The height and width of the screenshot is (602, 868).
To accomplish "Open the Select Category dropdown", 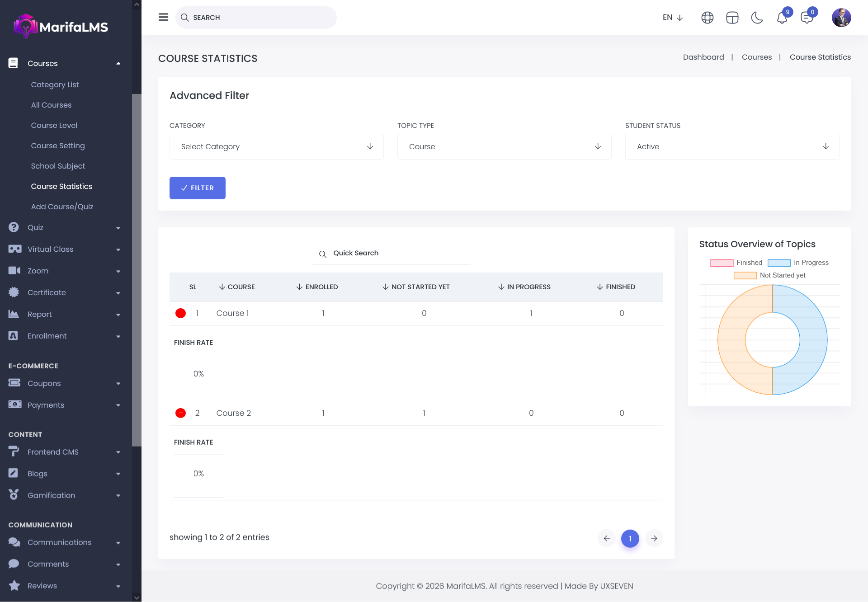I will coord(276,146).
